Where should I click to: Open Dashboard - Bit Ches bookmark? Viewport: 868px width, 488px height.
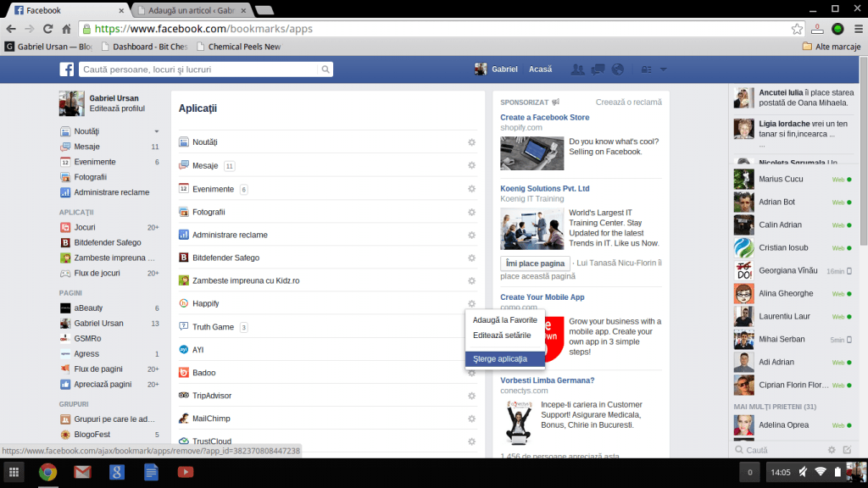tap(144, 47)
